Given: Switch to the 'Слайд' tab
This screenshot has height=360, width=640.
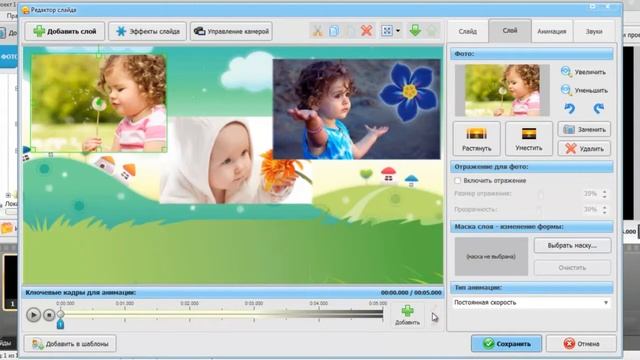Looking at the screenshot, I should 467,31.
